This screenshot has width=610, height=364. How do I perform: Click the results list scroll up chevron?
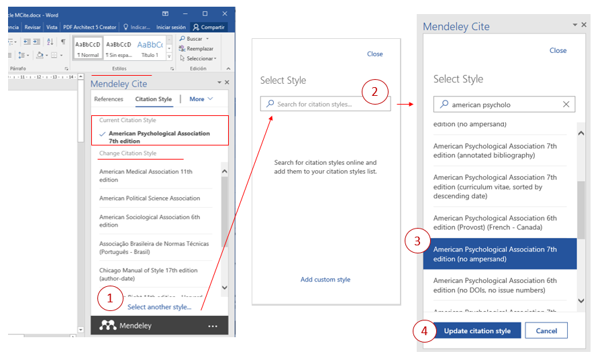(x=581, y=133)
